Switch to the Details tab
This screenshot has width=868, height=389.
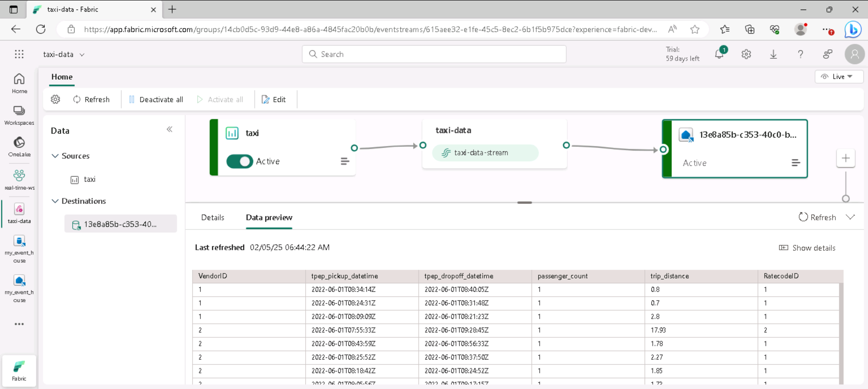(x=213, y=217)
